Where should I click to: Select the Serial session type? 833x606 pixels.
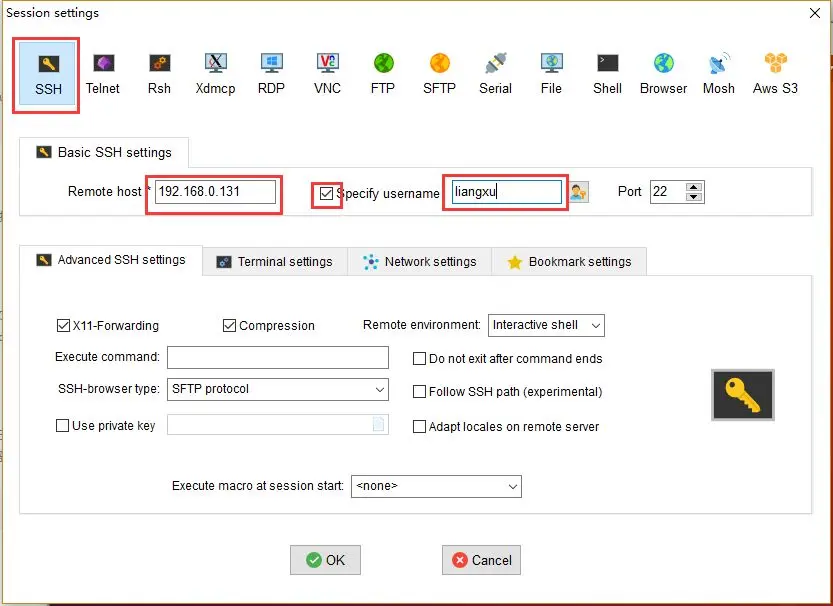tap(496, 74)
